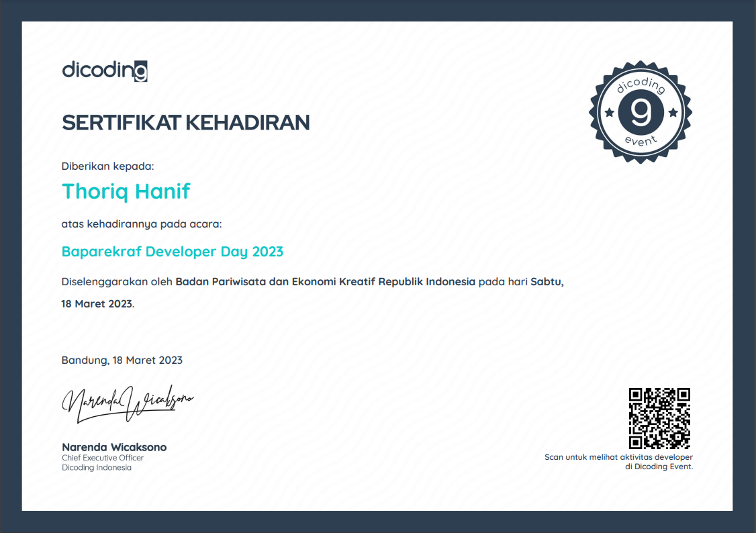Screen dimensions: 756x533
Task: Click the 'Dicoding Indonesia' text under the signature
Action: pyautogui.click(x=97, y=467)
